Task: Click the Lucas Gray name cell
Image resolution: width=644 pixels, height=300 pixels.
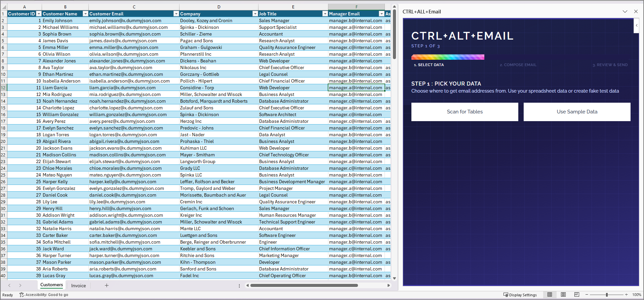Action: [65, 276]
